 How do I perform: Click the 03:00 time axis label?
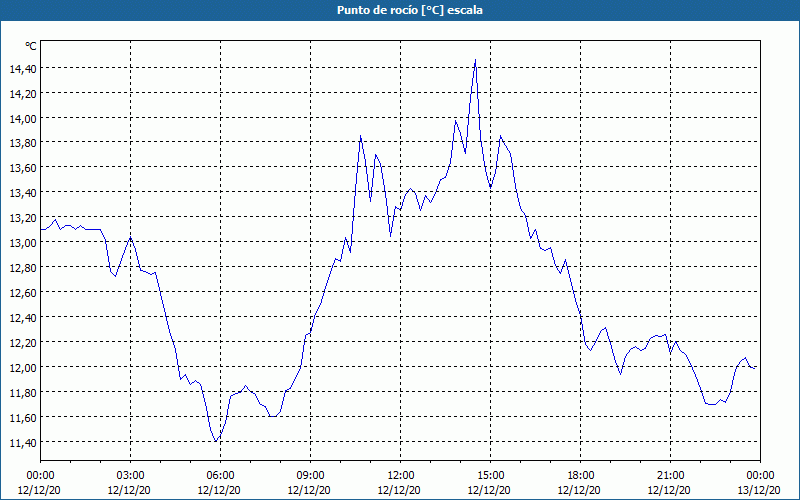point(130,476)
